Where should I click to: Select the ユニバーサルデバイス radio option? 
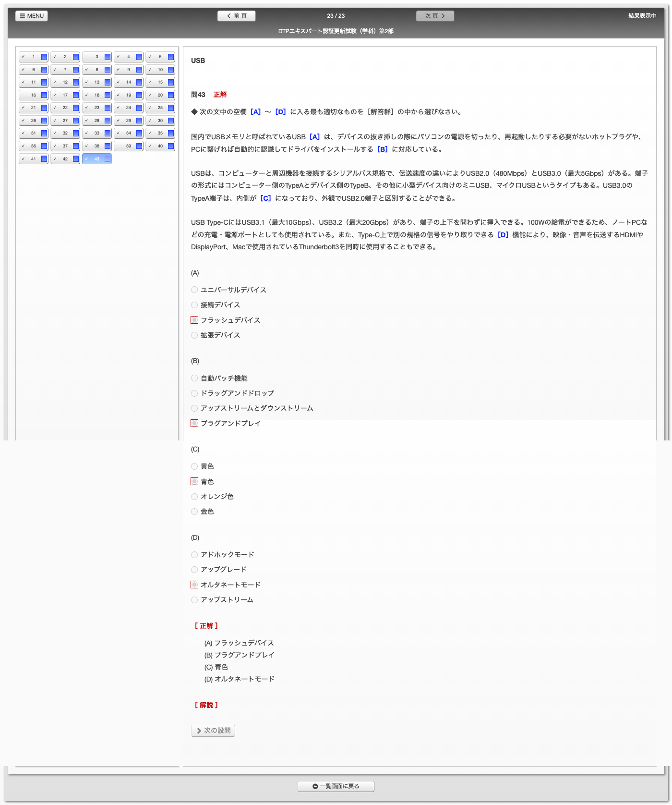pyautogui.click(x=194, y=290)
